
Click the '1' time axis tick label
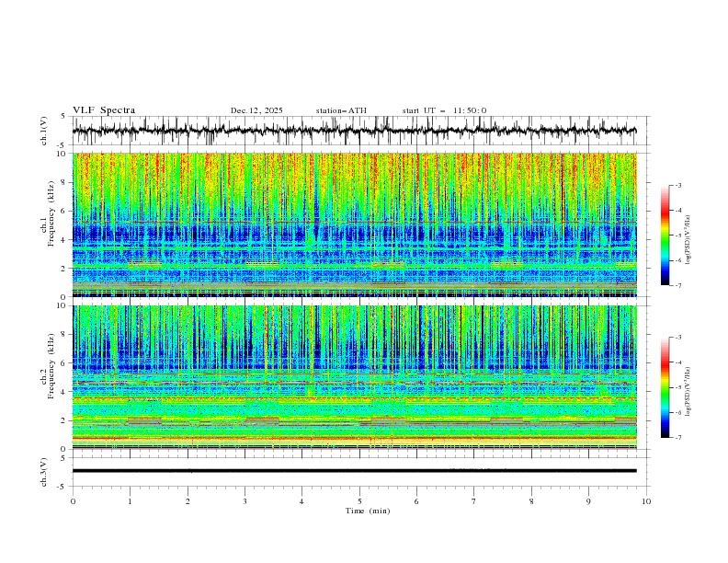[130, 501]
